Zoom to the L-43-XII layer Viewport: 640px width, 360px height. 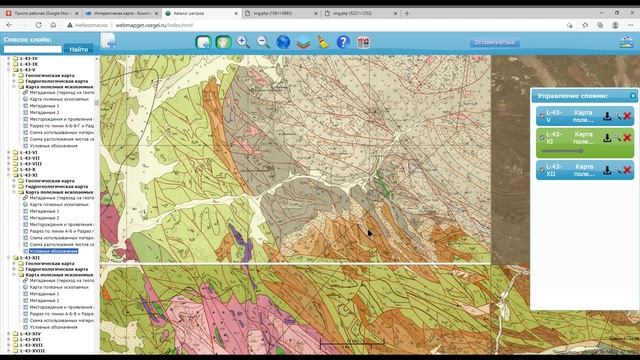pos(618,170)
